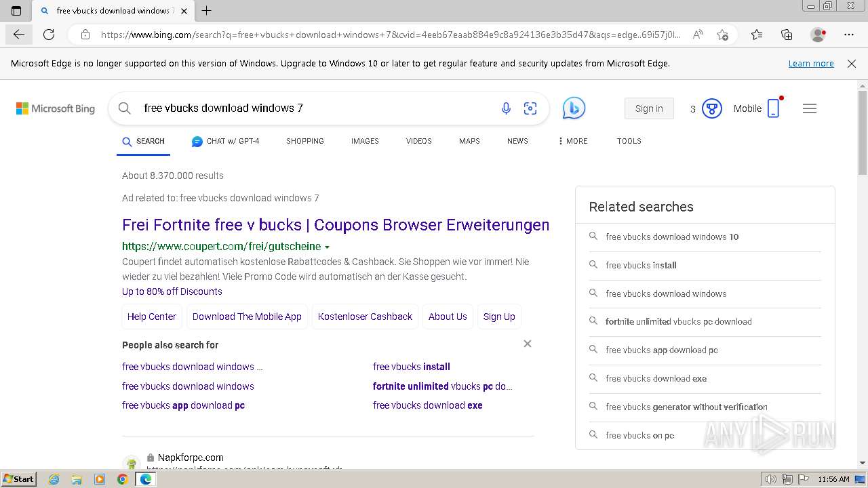This screenshot has width=868, height=488.
Task: Open the TOOLS search filter
Action: click(629, 141)
